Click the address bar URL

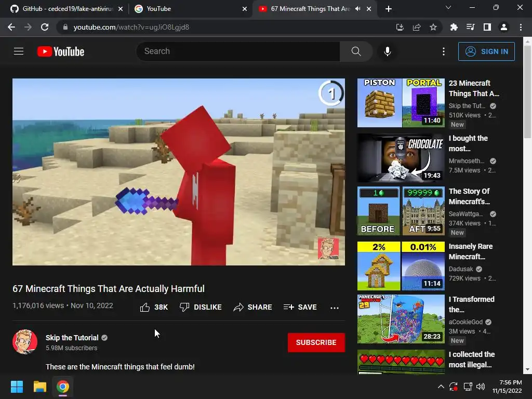[131, 27]
